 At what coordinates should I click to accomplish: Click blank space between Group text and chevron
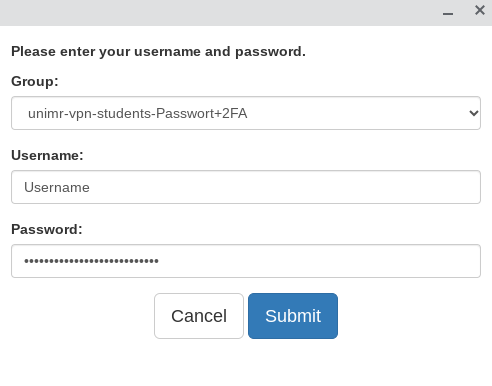click(x=357, y=113)
